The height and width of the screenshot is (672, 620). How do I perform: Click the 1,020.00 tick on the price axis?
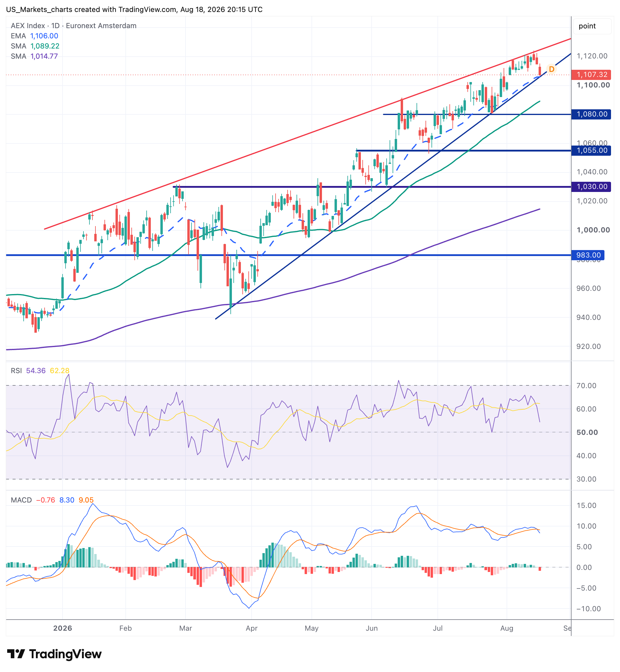coord(592,201)
